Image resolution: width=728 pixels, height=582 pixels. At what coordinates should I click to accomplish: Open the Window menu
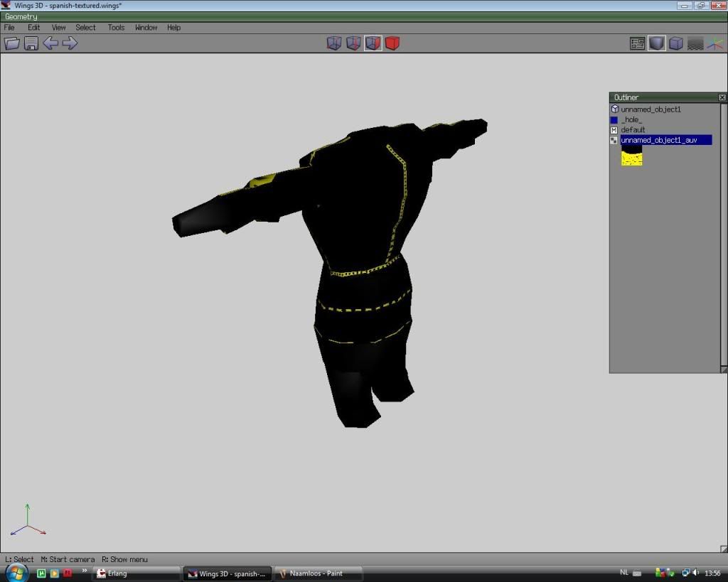(x=146, y=28)
